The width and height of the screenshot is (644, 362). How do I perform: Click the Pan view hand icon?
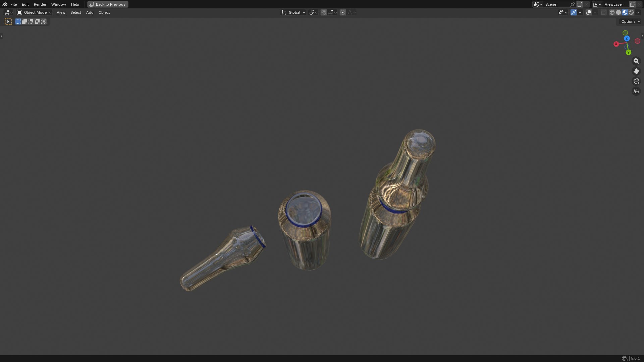(636, 71)
